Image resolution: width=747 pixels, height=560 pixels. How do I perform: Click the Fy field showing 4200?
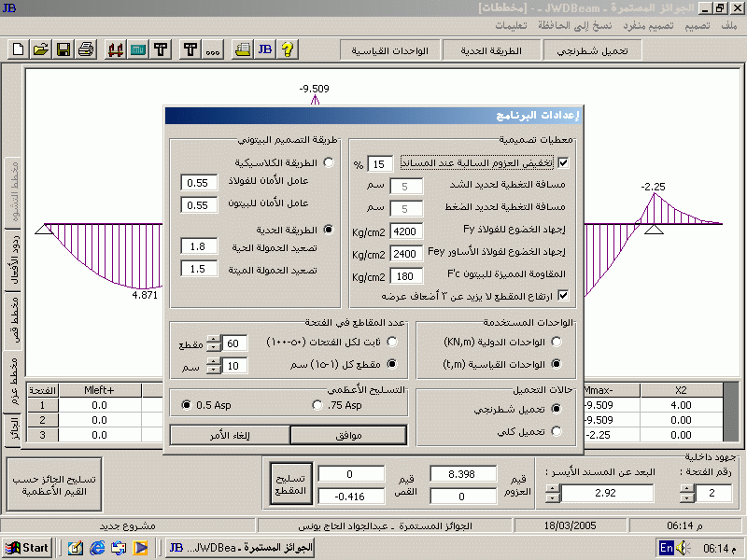403,231
